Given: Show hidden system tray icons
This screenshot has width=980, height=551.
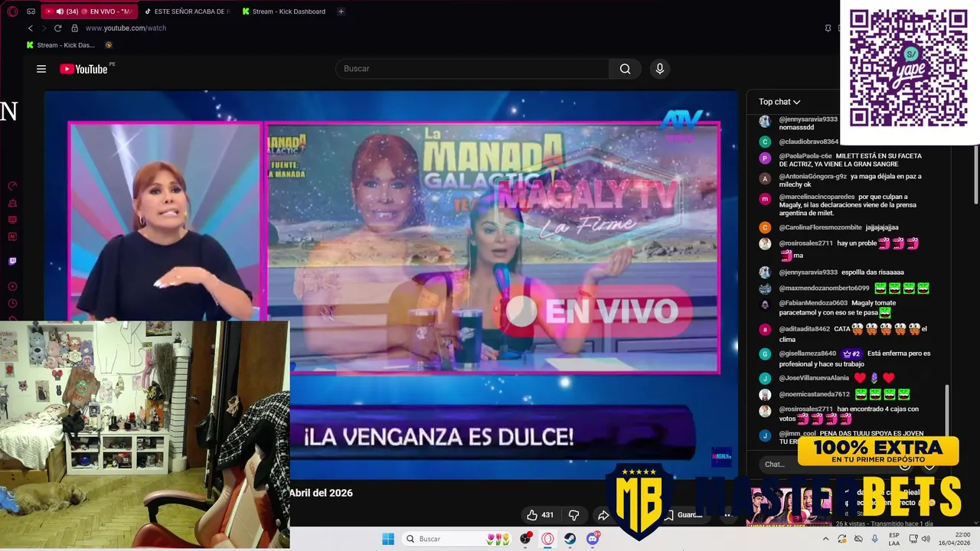Looking at the screenshot, I should tap(825, 539).
